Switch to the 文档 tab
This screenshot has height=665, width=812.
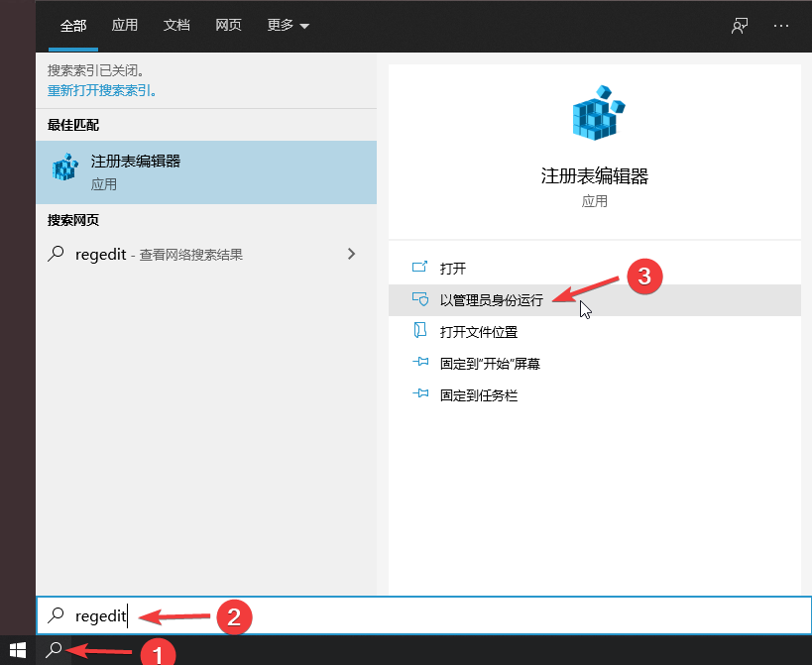pyautogui.click(x=176, y=26)
